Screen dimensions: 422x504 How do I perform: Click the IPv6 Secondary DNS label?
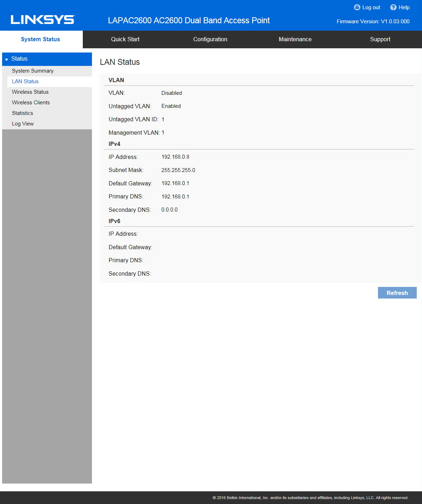coord(130,274)
